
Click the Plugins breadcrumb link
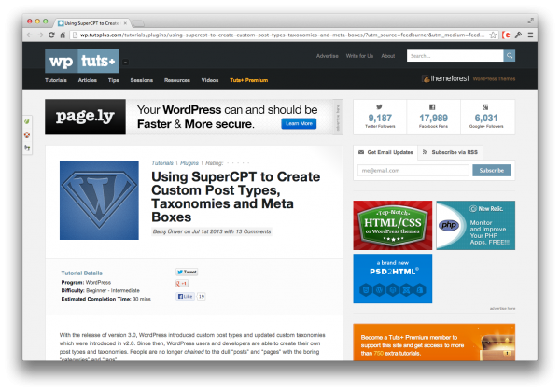coord(189,163)
